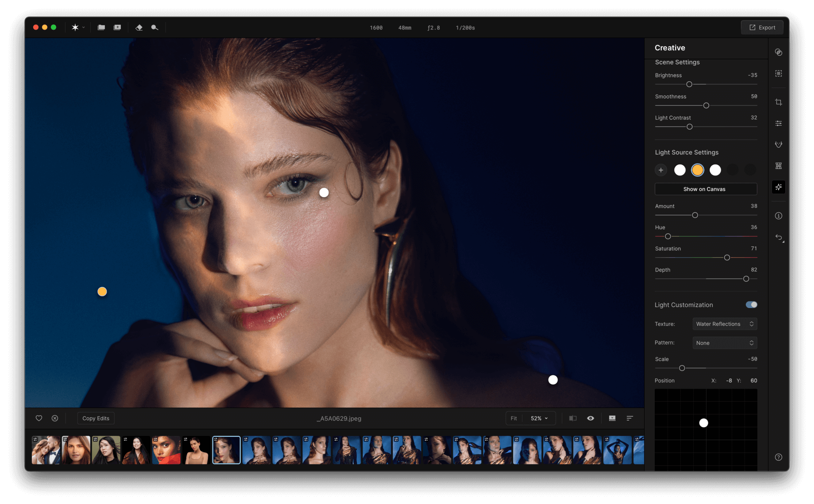Open the history undo icon in sidebar
The height and width of the screenshot is (504, 814).
click(779, 237)
